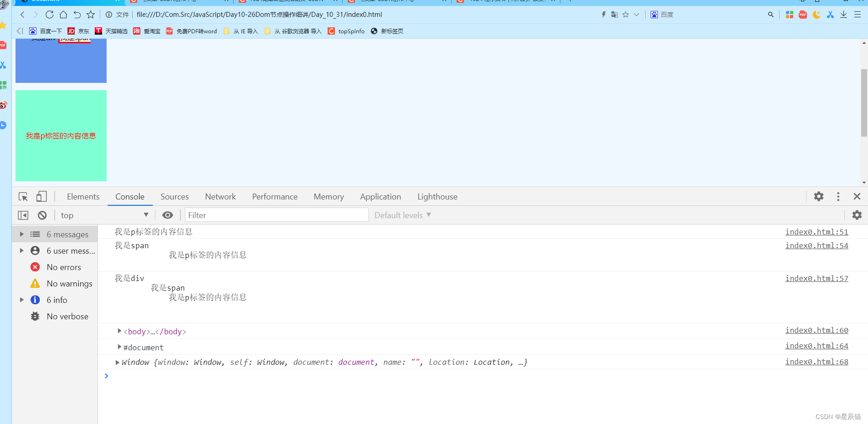The width and height of the screenshot is (868, 424).
Task: Go back with the browser back arrow
Action: tap(22, 15)
